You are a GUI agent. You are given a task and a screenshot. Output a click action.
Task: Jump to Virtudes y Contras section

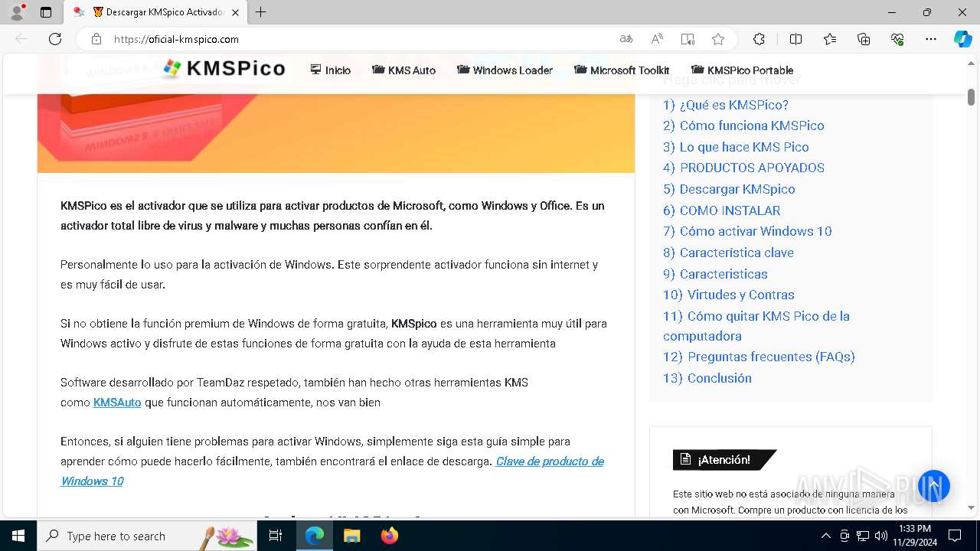[729, 295]
